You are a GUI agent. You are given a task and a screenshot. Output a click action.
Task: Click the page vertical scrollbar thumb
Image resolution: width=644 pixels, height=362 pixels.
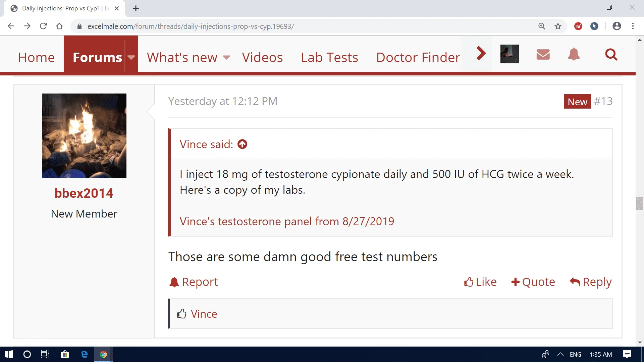[x=640, y=203]
